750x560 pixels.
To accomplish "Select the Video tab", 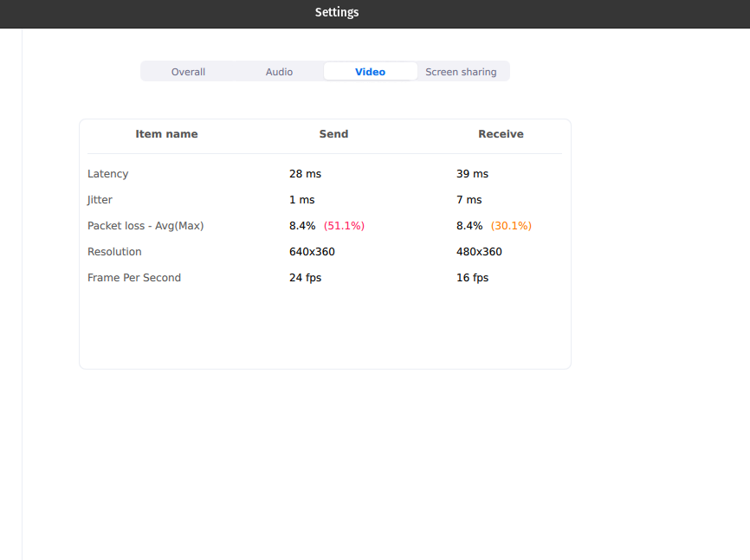I will (370, 72).
